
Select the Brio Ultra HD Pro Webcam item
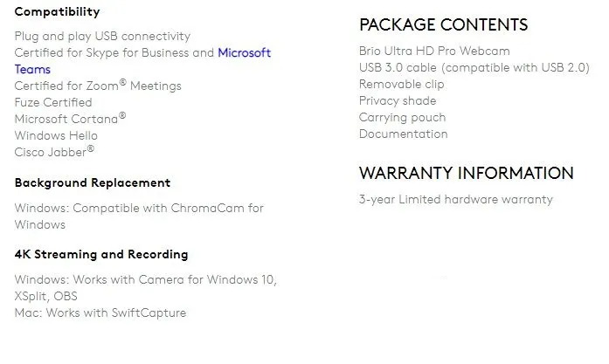coord(434,51)
